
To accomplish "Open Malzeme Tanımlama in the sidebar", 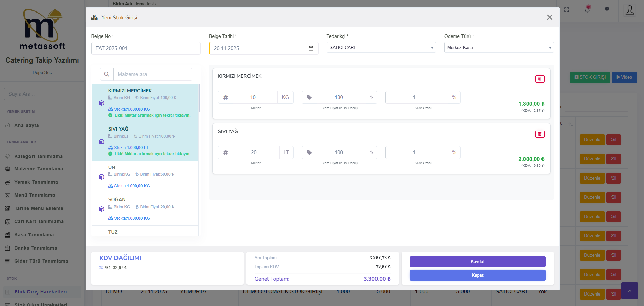I will (x=38, y=169).
